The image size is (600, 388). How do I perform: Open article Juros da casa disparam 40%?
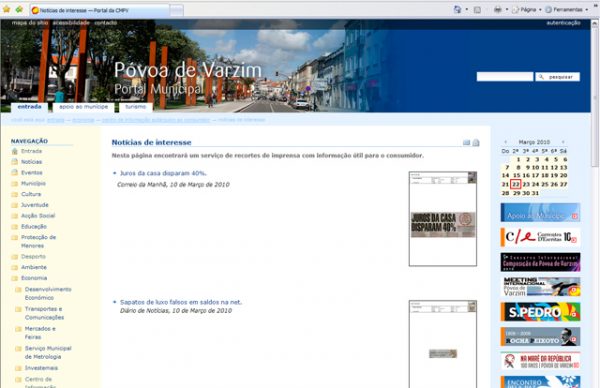(163, 173)
